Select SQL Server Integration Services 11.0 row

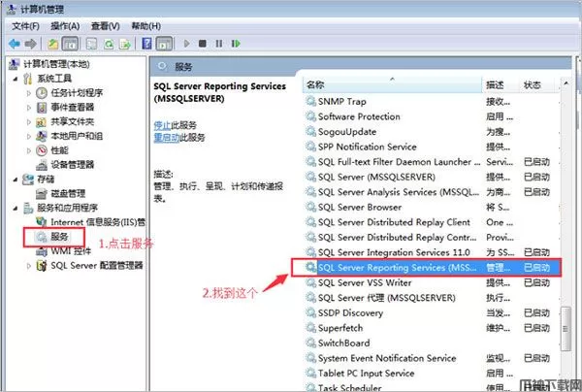(x=432, y=252)
